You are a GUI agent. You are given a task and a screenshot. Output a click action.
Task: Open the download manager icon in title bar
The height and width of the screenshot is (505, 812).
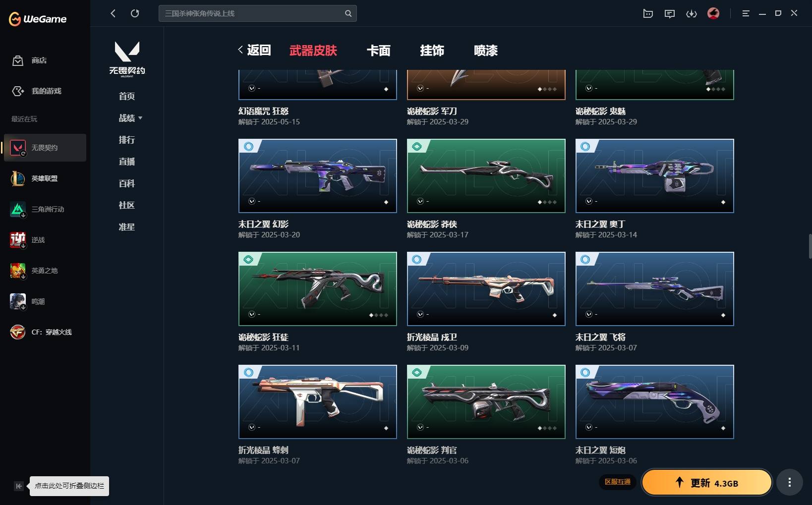click(692, 13)
